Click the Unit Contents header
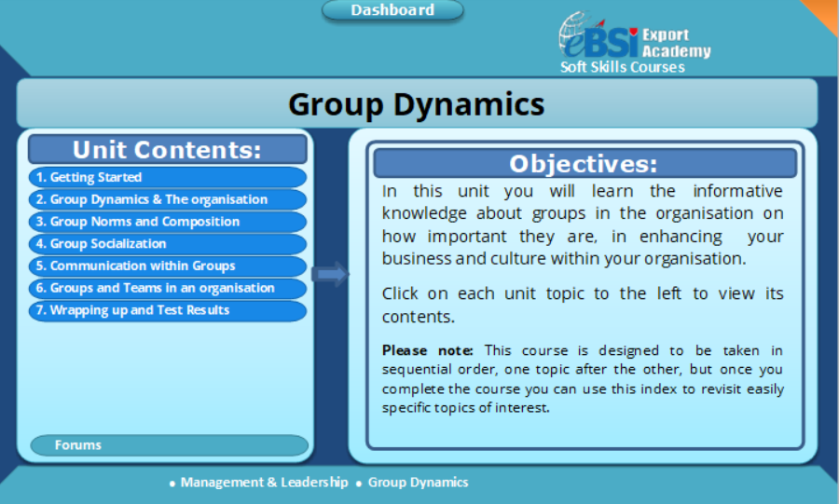The image size is (839, 504). [x=168, y=150]
